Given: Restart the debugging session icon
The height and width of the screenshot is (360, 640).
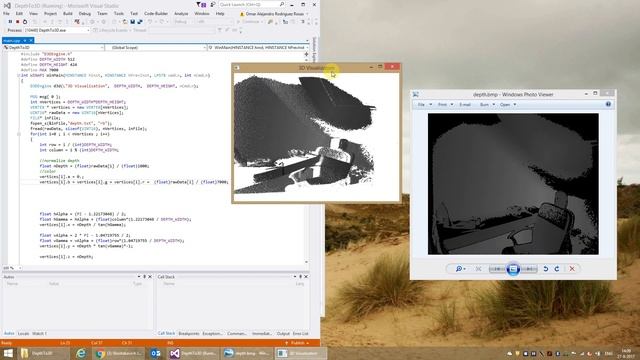Looking at the screenshot, I should pos(25,22).
